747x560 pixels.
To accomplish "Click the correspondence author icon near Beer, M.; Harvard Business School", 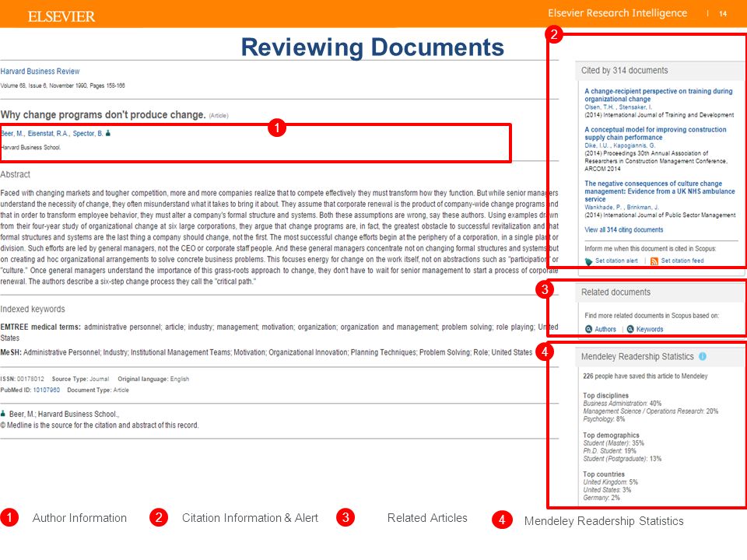I will (3, 413).
